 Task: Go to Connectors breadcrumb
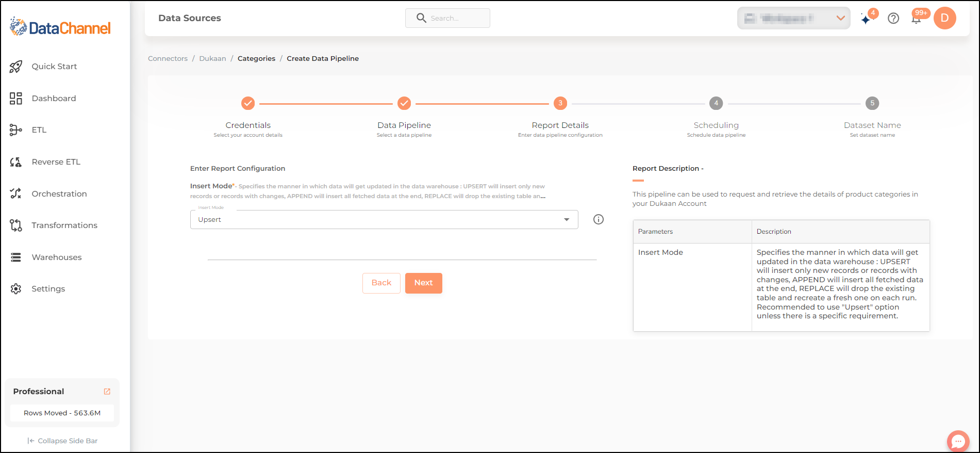(x=168, y=58)
